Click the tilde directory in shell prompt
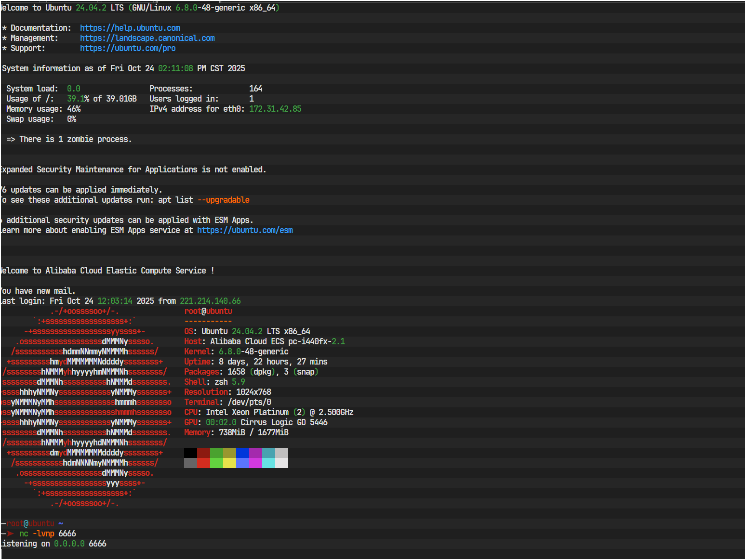 (60, 523)
